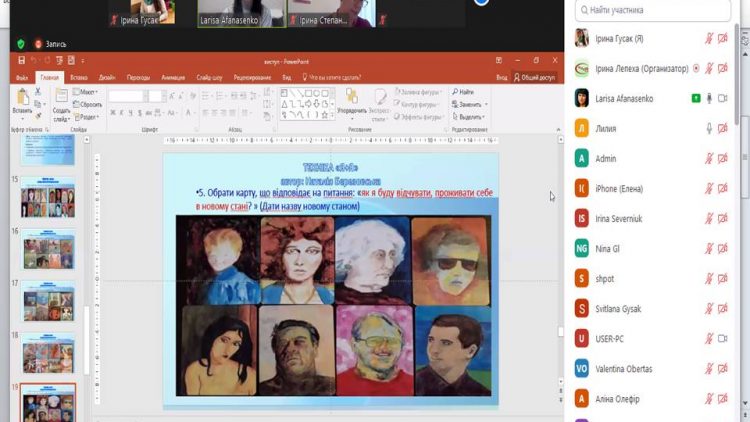Open the Эффекты фигуры effects dropdown
The image size is (750, 422).
418,117
